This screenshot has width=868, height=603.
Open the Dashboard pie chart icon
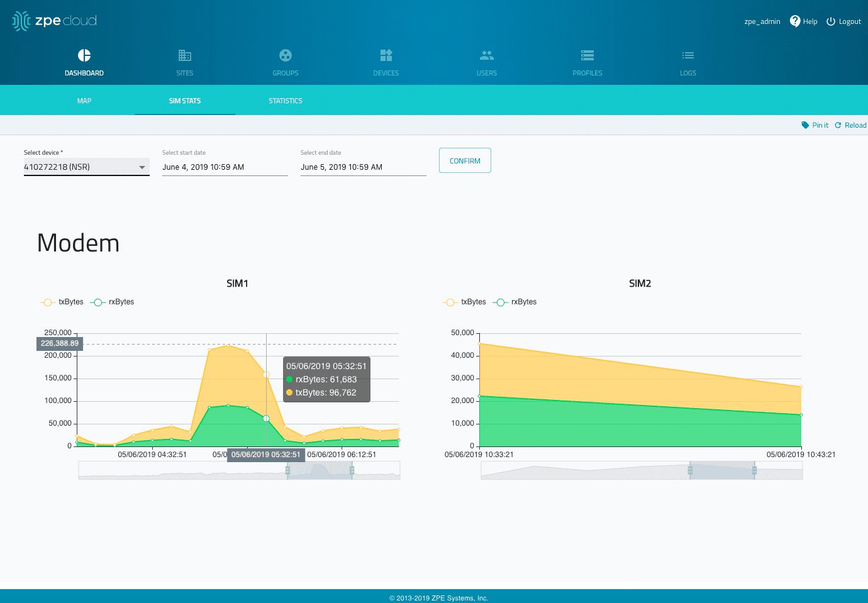pos(84,56)
